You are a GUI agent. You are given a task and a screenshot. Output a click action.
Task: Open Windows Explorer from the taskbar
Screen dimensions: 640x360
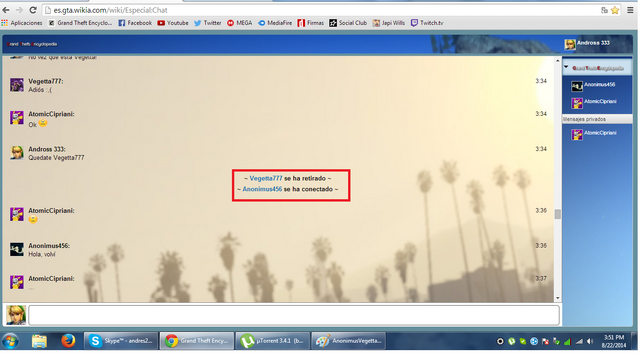39,341
